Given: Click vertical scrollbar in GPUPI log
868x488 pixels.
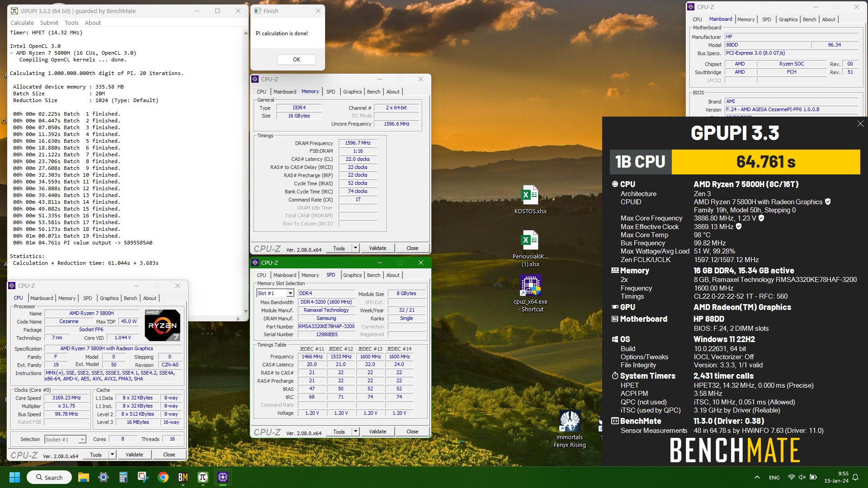Looking at the screenshot, I should [245, 173].
